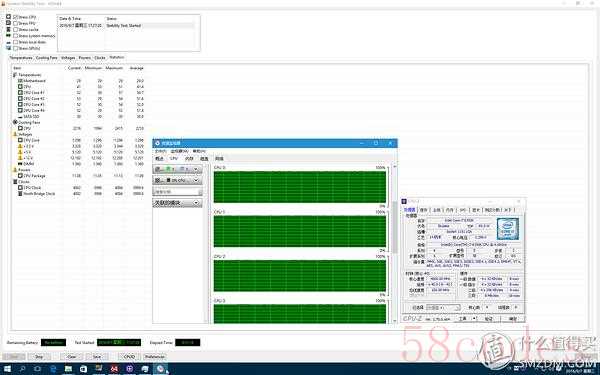Viewport: 600px width, 375px height.
Task: Uncheck the Stress CPU checkbox
Action: coord(16,17)
